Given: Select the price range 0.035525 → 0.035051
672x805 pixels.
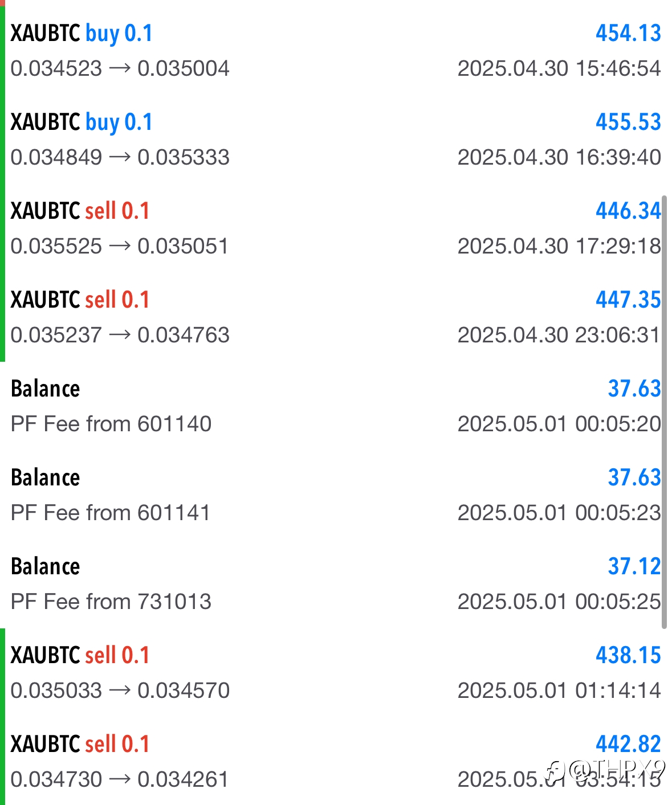Looking at the screenshot, I should [120, 246].
